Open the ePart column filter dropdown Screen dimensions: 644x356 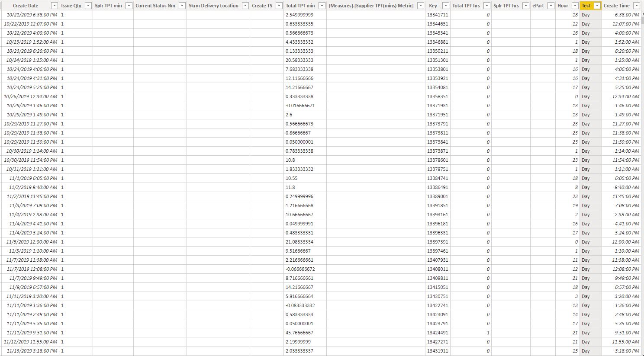click(x=551, y=6)
